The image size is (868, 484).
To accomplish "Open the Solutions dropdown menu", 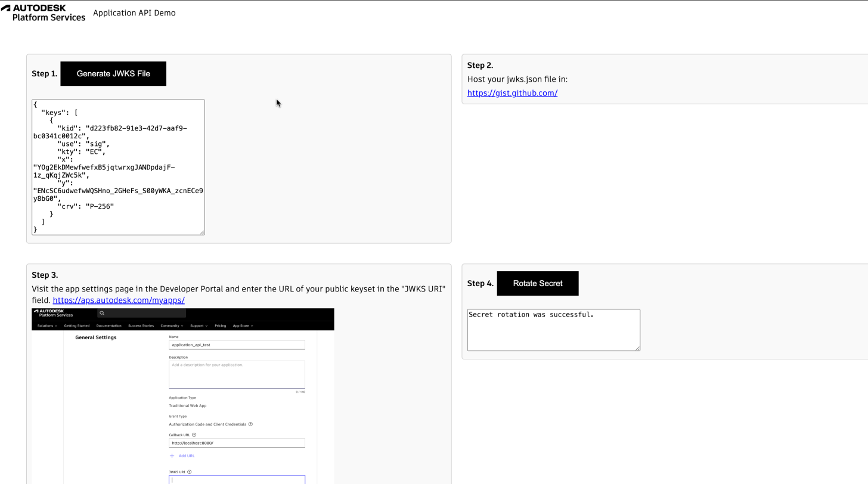I will [x=46, y=325].
